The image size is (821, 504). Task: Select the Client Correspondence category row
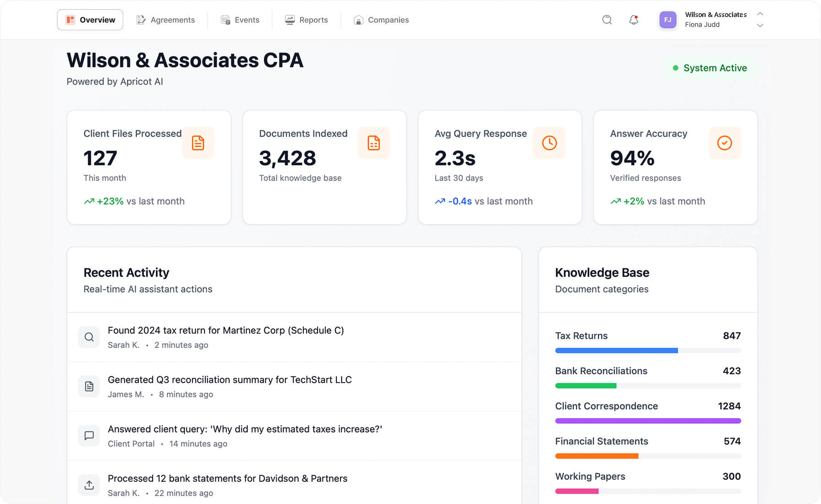coord(647,406)
